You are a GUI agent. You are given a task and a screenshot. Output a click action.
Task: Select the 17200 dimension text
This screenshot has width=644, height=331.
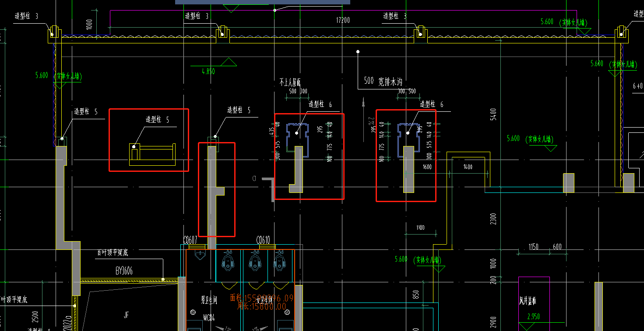point(343,20)
